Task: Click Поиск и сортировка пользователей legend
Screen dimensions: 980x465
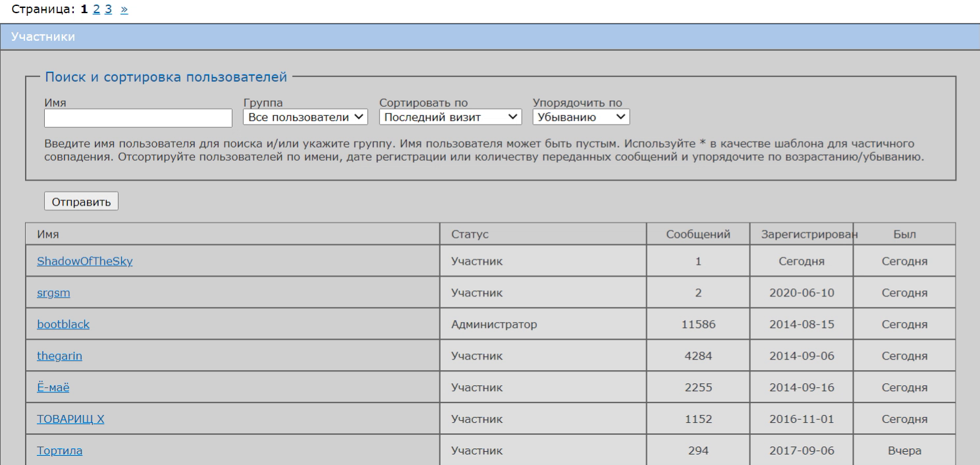Action: coord(166,77)
